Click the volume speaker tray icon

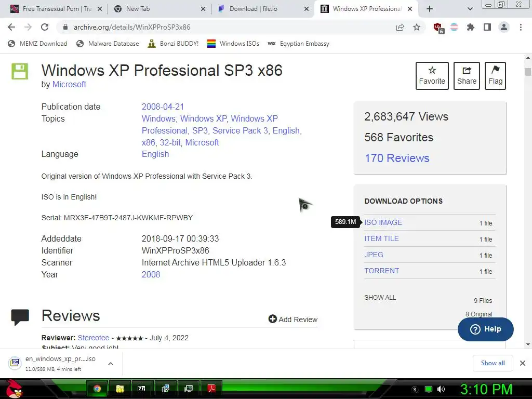(441, 389)
